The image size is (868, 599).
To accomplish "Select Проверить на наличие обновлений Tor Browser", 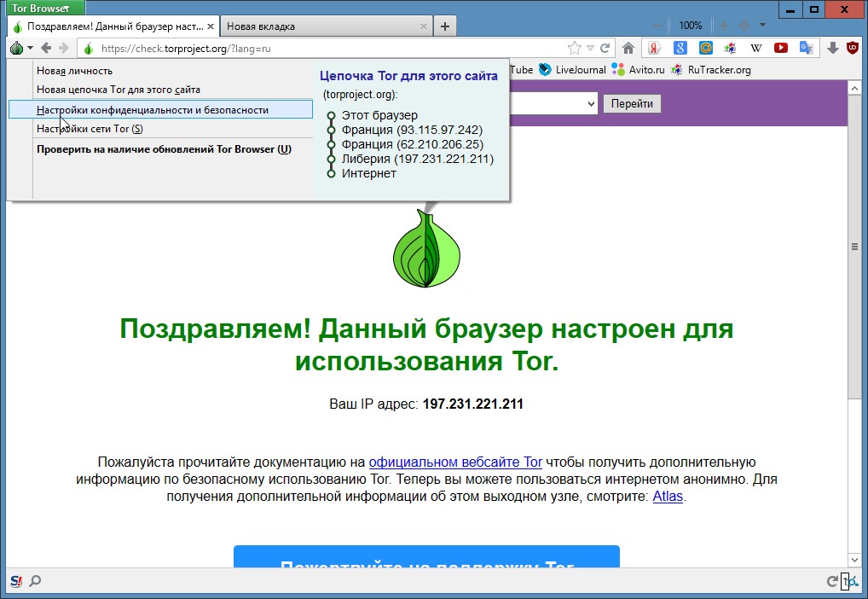I will pos(164,149).
